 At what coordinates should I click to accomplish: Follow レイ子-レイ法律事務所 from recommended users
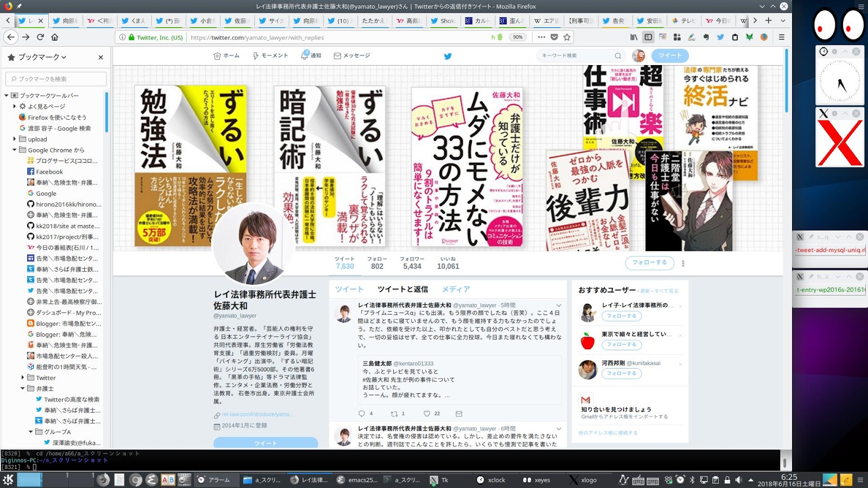[622, 316]
